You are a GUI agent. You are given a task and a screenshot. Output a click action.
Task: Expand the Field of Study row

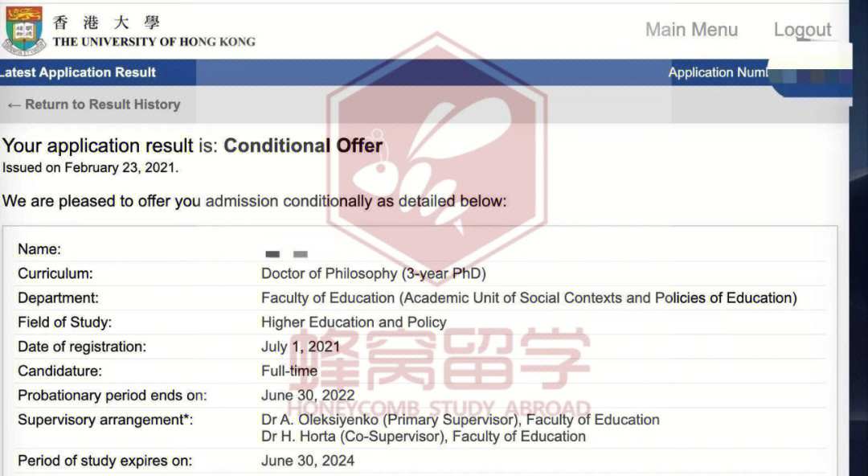click(x=354, y=322)
